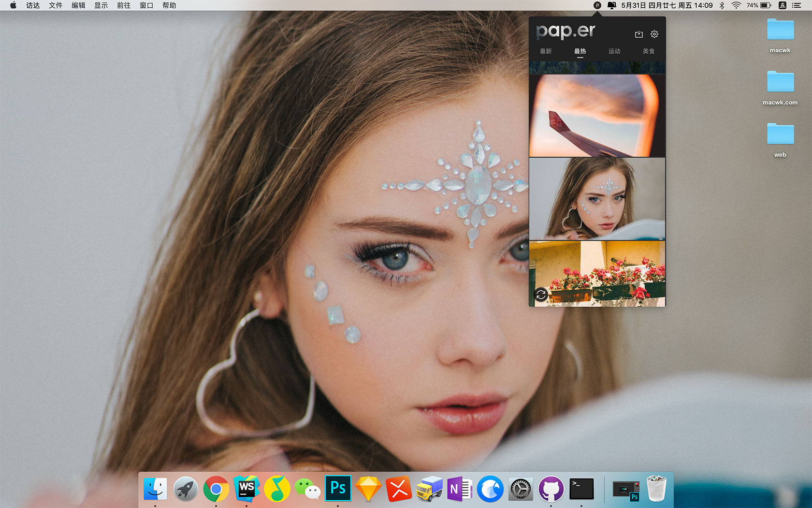Viewport: 812px width, 508px height.
Task: Open Terminal from the Dock
Action: (581, 489)
